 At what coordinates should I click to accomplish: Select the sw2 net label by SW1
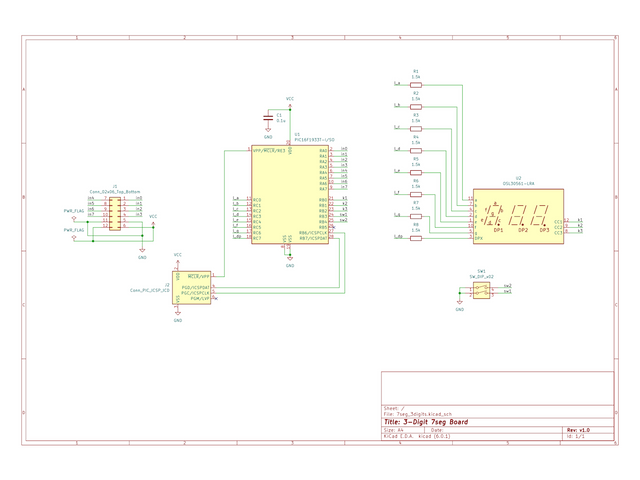point(508,286)
